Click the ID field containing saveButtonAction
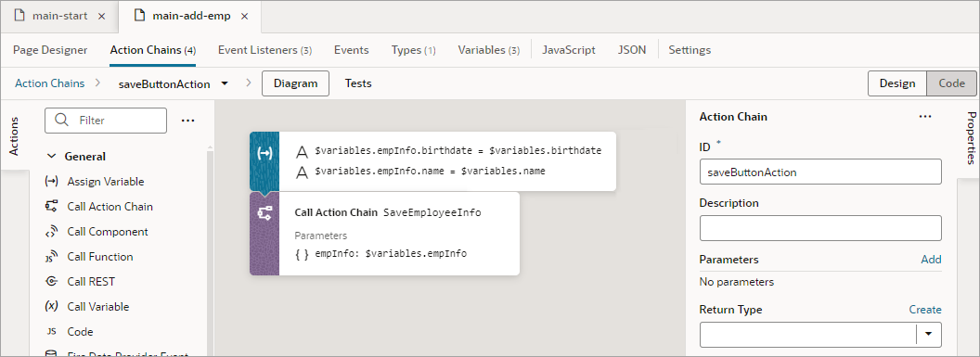Viewport: 980px width, 357px height. coord(820,172)
